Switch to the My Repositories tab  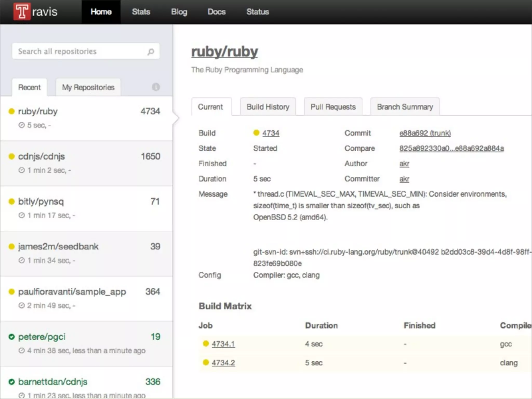pyautogui.click(x=88, y=87)
